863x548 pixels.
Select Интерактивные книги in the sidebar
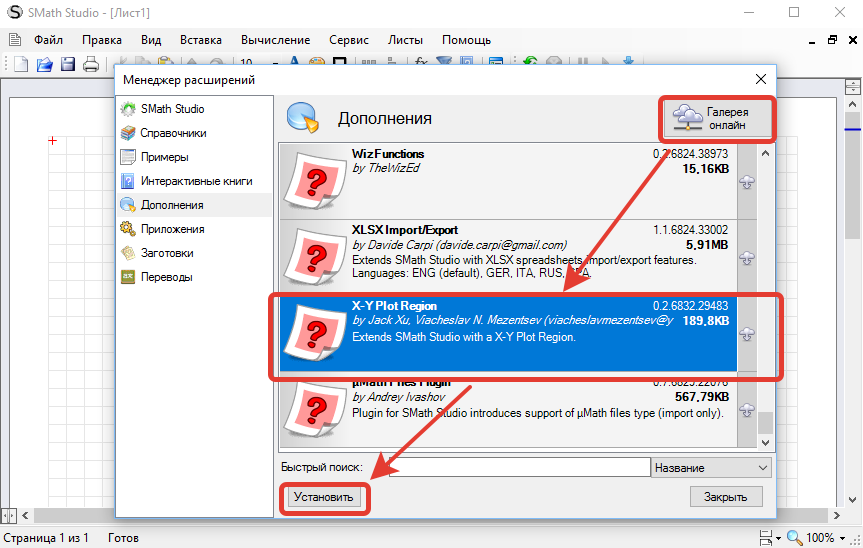point(195,181)
